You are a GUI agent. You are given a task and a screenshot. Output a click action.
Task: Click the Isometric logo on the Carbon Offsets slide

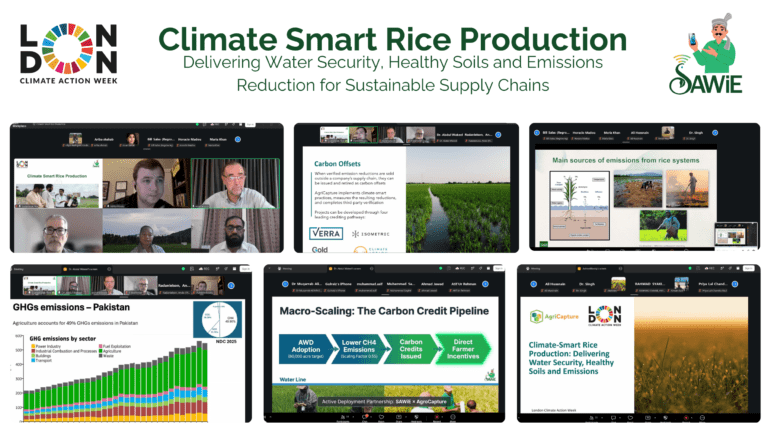(x=371, y=234)
